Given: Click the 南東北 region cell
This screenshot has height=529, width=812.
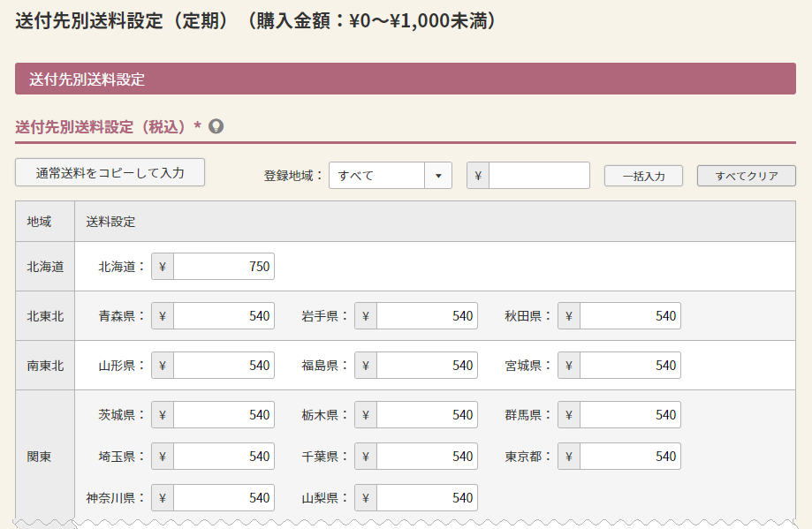Looking at the screenshot, I should coord(45,366).
